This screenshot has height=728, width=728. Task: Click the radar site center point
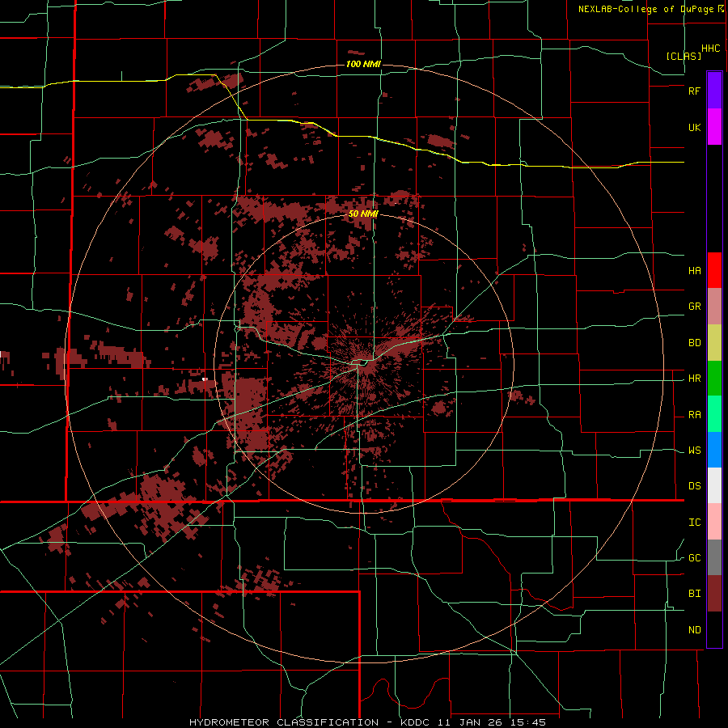tap(363, 363)
